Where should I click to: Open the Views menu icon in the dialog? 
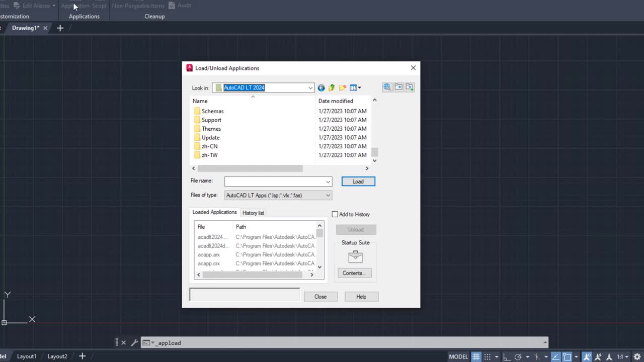point(355,88)
